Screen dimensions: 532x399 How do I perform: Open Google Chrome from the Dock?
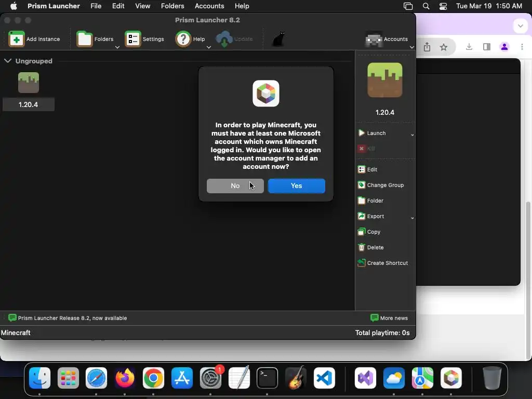[153, 378]
